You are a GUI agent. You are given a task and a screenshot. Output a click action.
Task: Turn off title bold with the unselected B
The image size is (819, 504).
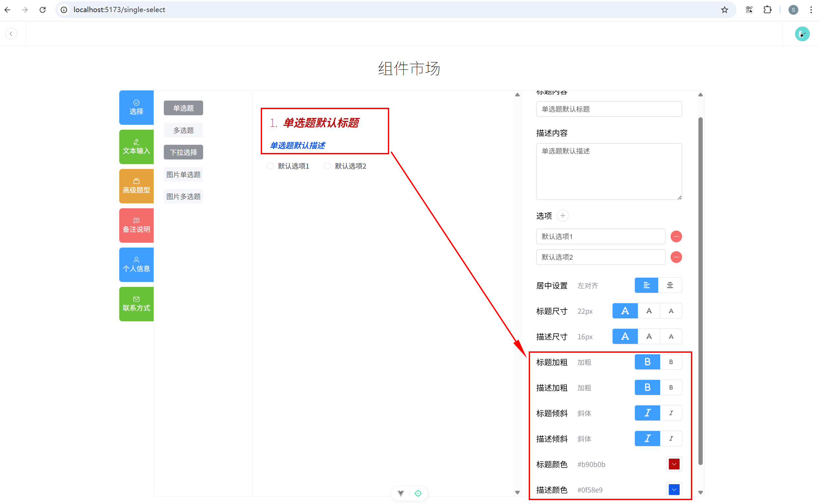coord(671,362)
